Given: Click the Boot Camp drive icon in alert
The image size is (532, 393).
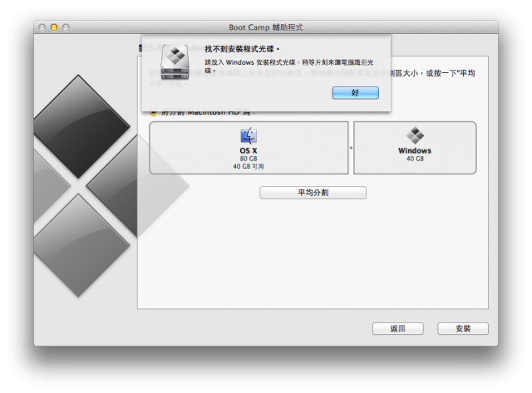Looking at the screenshot, I should [175, 62].
